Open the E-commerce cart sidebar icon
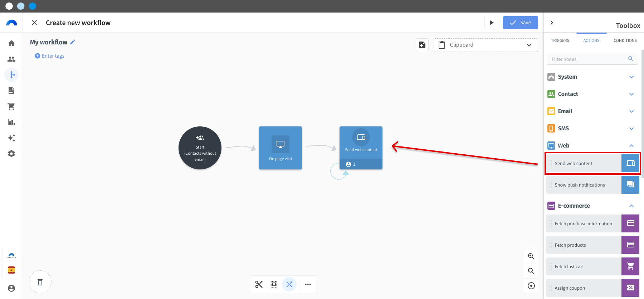644x299 pixels. (11, 106)
